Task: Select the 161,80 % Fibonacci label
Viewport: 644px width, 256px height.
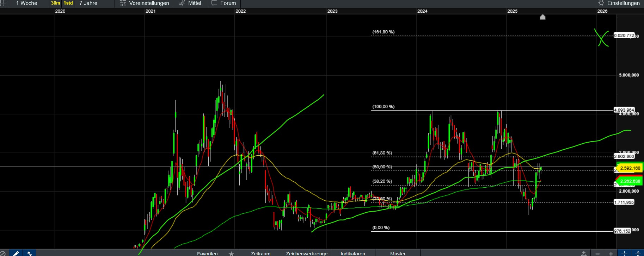Action: (384, 32)
